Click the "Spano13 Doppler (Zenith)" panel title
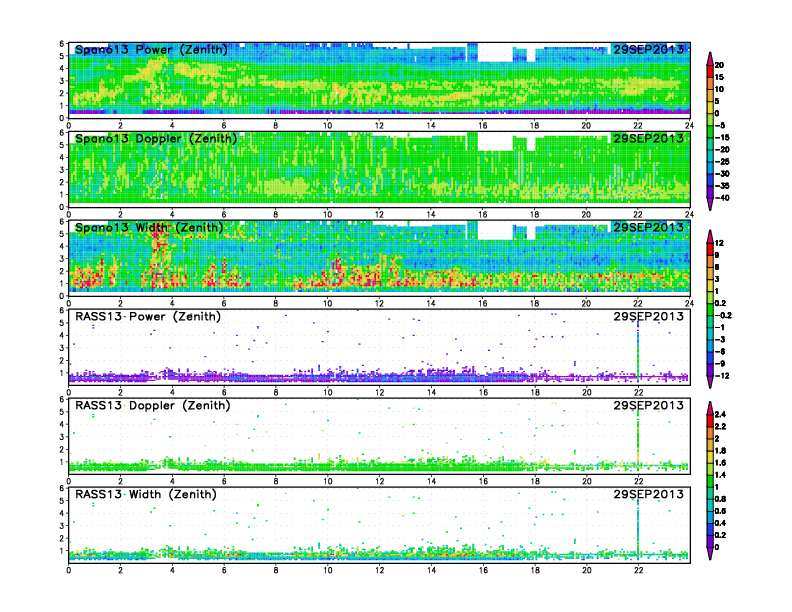The width and height of the screenshot is (792, 612). tap(156, 138)
